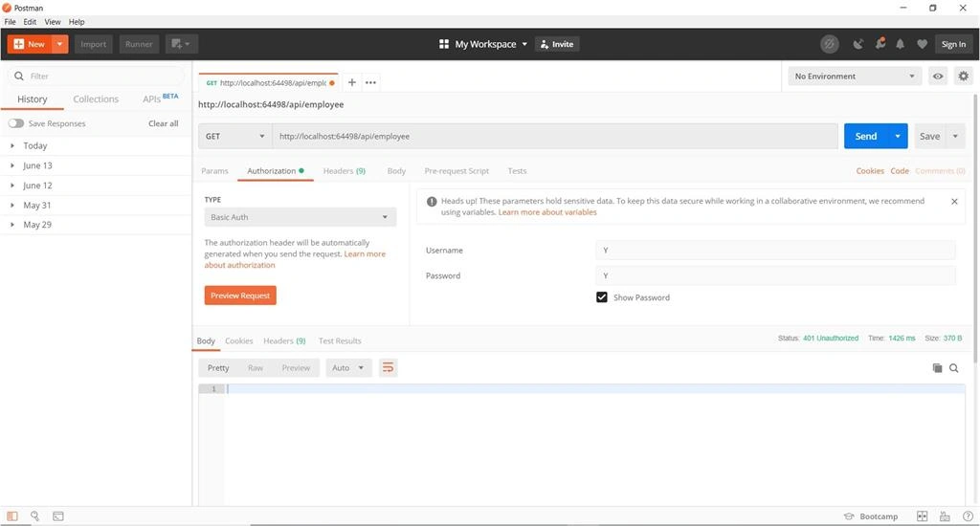This screenshot has width=980, height=526.
Task: Open the response Cookies tab
Action: (x=238, y=341)
